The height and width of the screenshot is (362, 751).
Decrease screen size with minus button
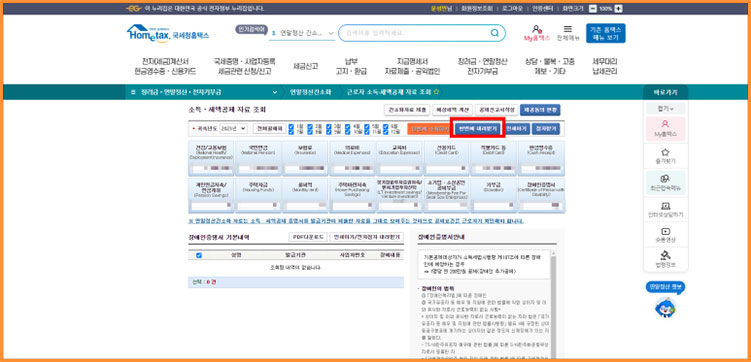pyautogui.click(x=593, y=9)
